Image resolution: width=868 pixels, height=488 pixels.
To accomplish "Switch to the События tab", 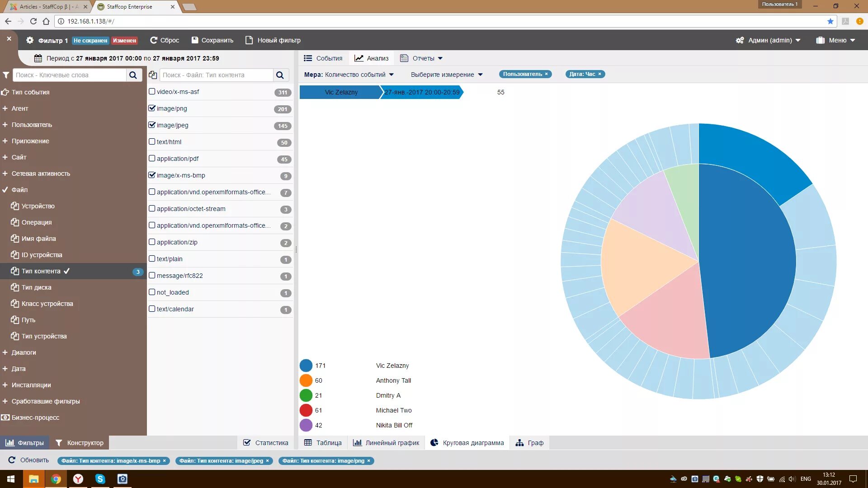I will coord(323,58).
